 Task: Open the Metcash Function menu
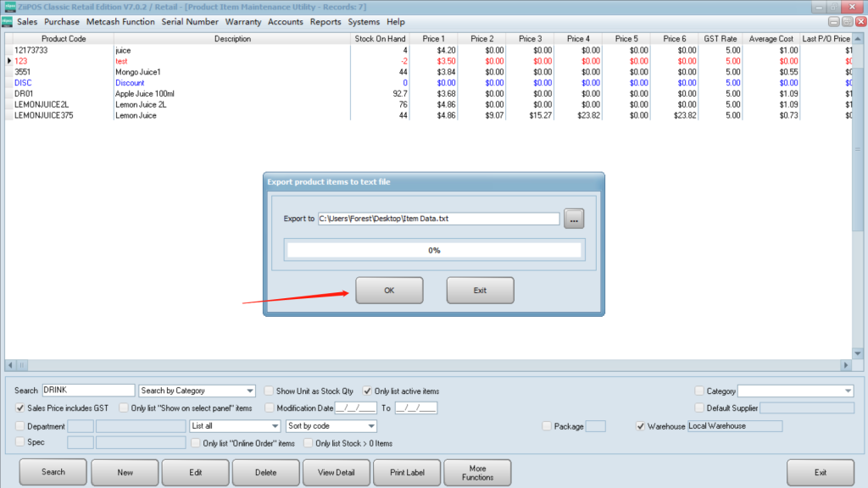click(x=120, y=22)
